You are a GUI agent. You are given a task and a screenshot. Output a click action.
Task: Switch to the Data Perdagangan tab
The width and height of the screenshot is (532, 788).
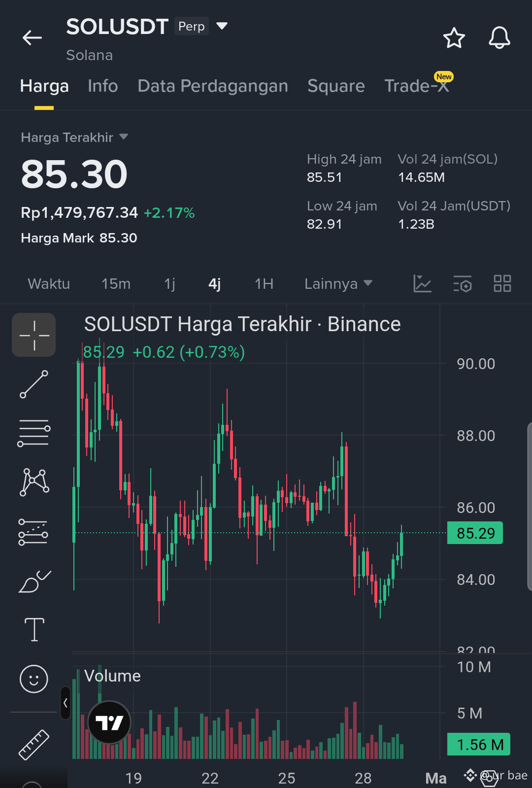213,86
